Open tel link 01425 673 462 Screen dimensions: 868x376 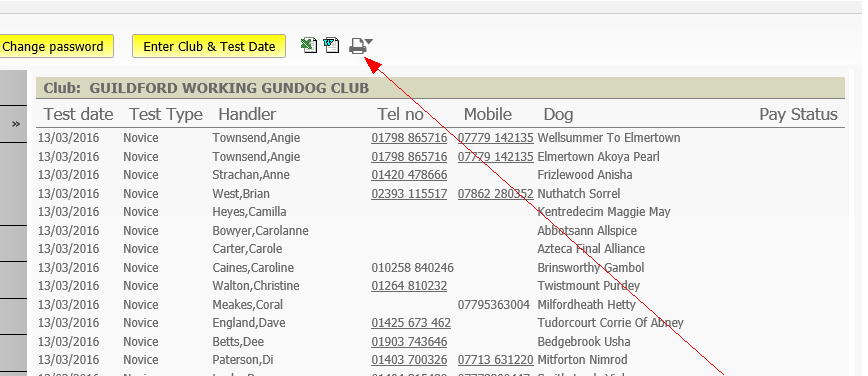click(x=411, y=323)
